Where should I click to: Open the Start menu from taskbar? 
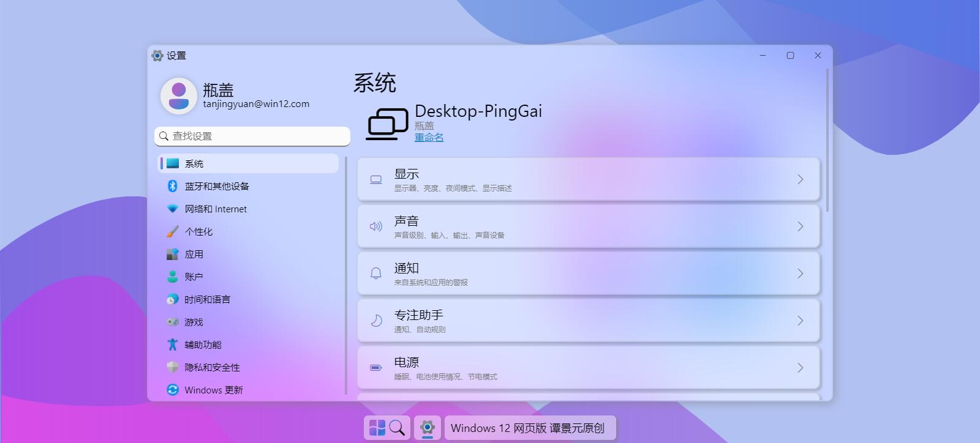377,428
